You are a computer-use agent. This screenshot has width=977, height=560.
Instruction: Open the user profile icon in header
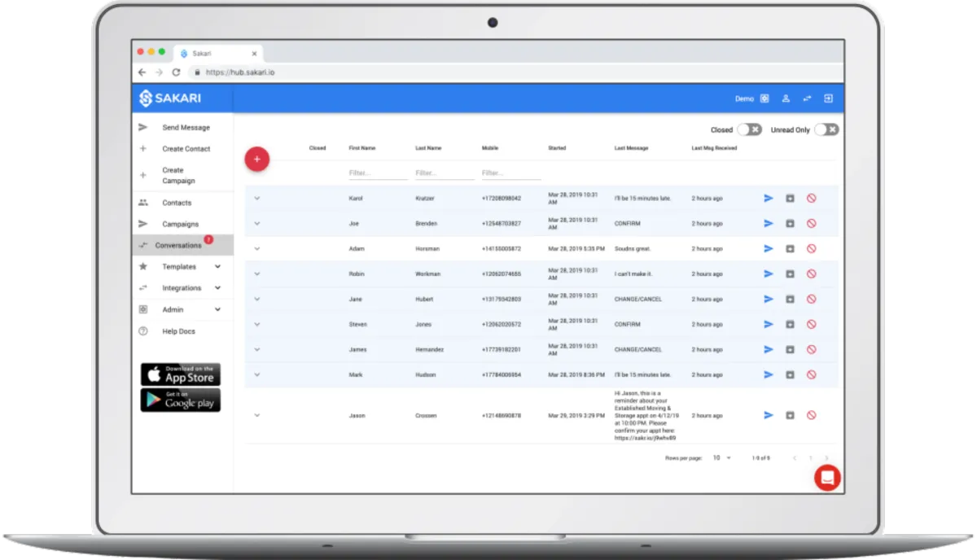click(786, 98)
